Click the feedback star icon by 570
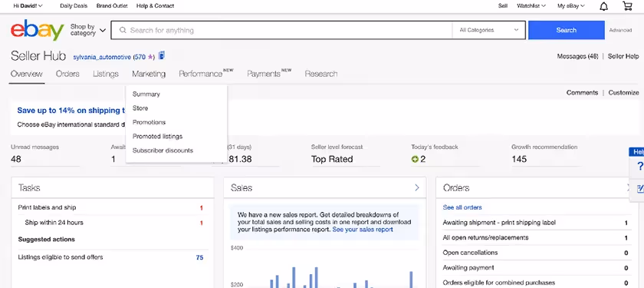 (x=150, y=57)
